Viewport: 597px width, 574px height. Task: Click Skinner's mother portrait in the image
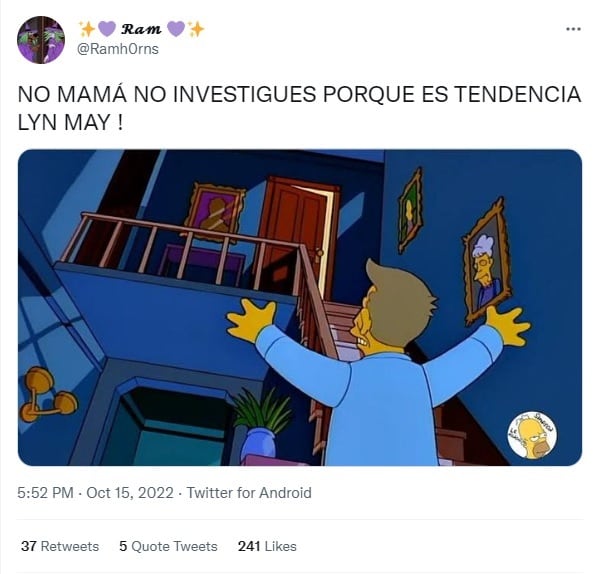pos(486,262)
